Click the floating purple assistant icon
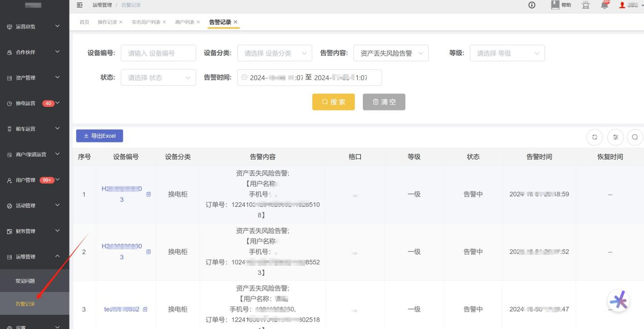Viewport: 644px width, 329px height. [x=619, y=301]
